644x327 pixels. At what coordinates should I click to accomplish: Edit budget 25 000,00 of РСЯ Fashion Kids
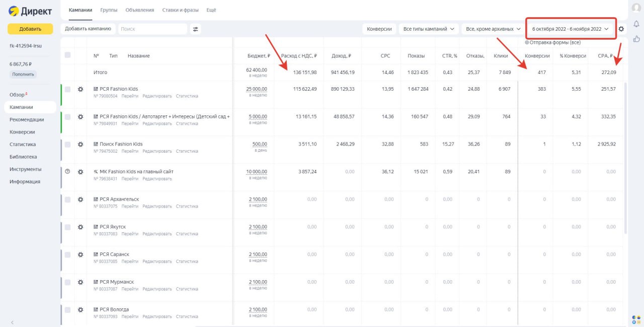257,89
